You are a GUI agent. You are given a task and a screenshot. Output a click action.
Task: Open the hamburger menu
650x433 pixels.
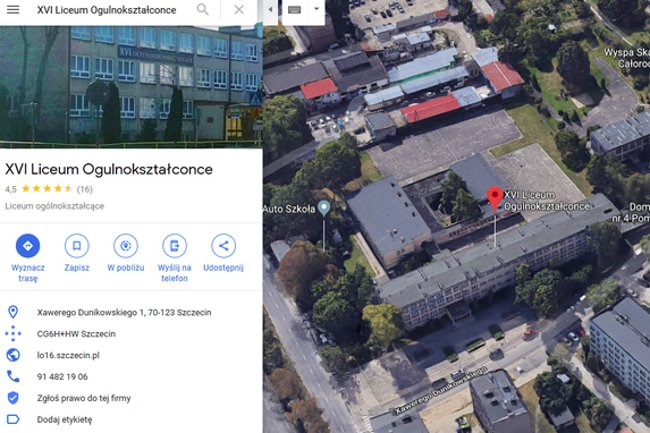[13, 10]
